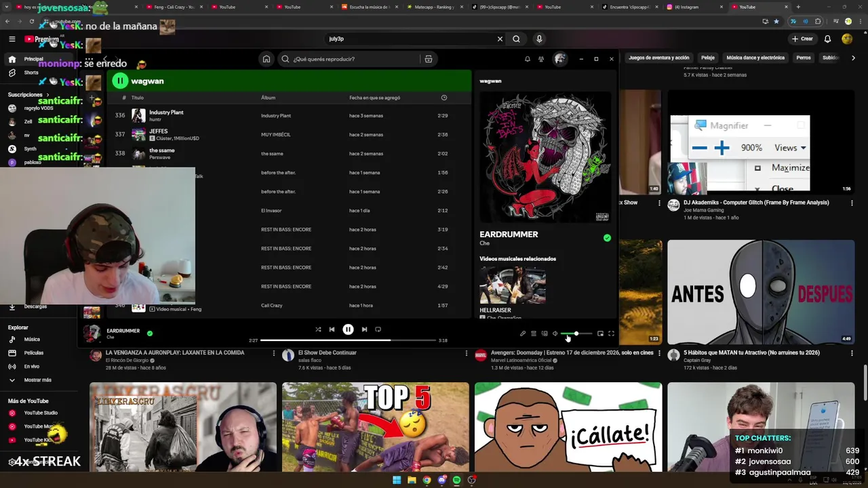Open Spotify notifications bell
Screen dimensions: 868x488
528,59
